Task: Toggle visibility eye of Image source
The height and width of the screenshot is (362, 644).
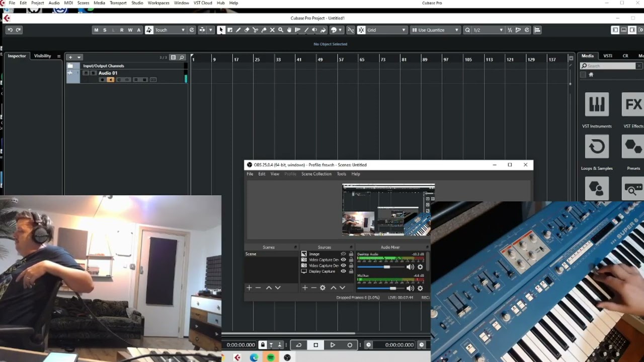Action: [x=344, y=254]
